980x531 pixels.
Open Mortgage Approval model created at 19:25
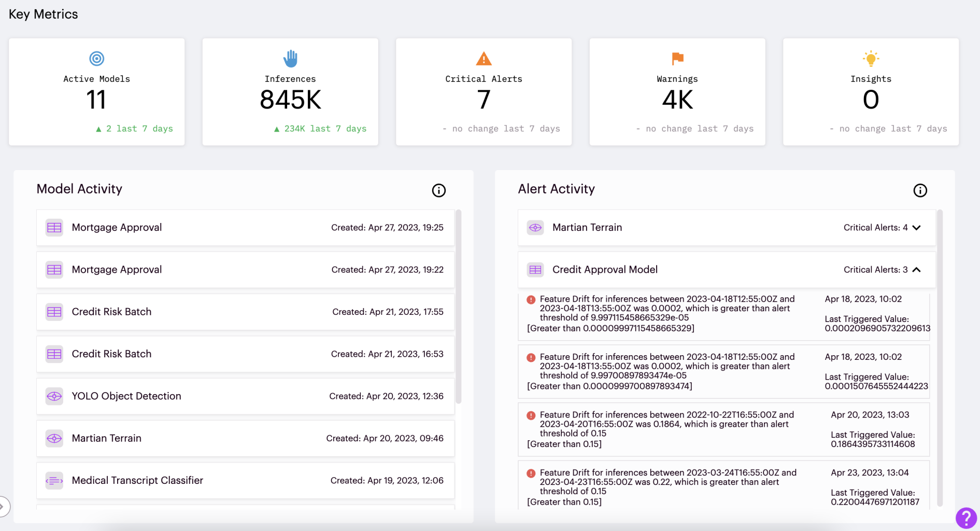245,228
